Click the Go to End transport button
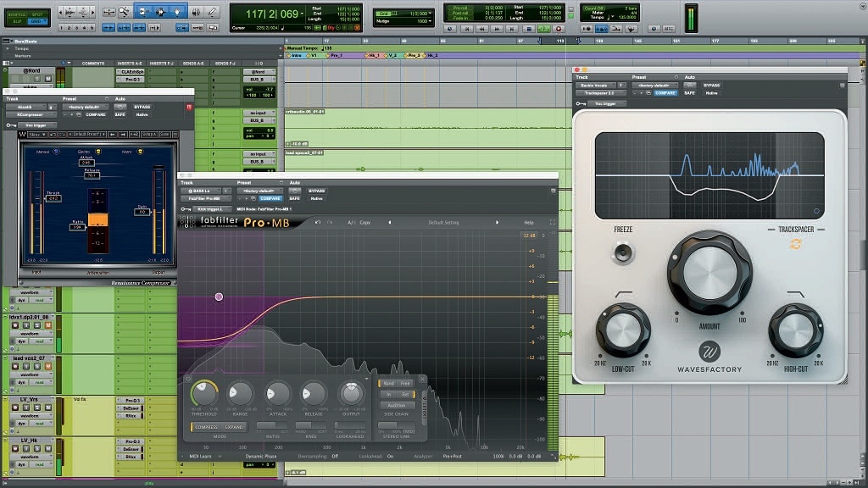This screenshot has width=868, height=488. (x=513, y=29)
